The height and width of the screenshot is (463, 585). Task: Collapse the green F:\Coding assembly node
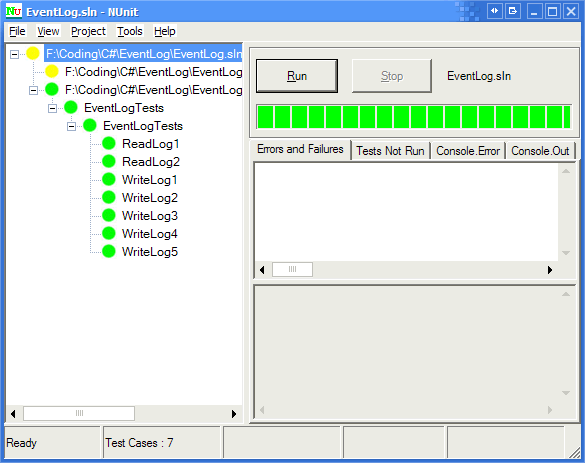[x=33, y=90]
